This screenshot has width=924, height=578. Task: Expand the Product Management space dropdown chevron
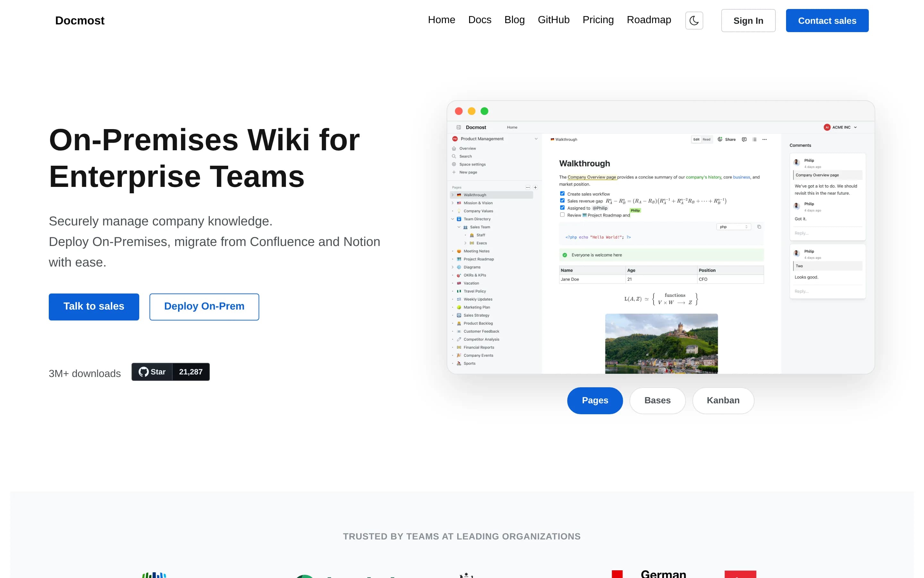click(536, 139)
